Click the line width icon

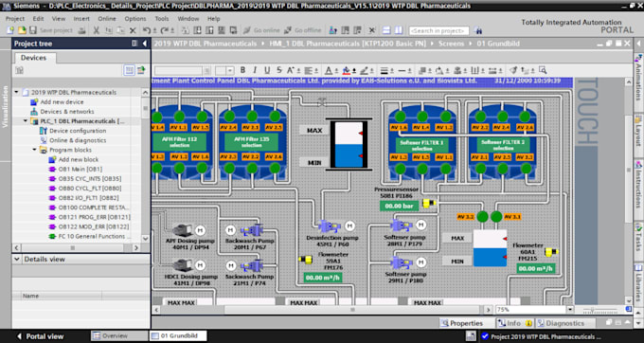point(384,70)
